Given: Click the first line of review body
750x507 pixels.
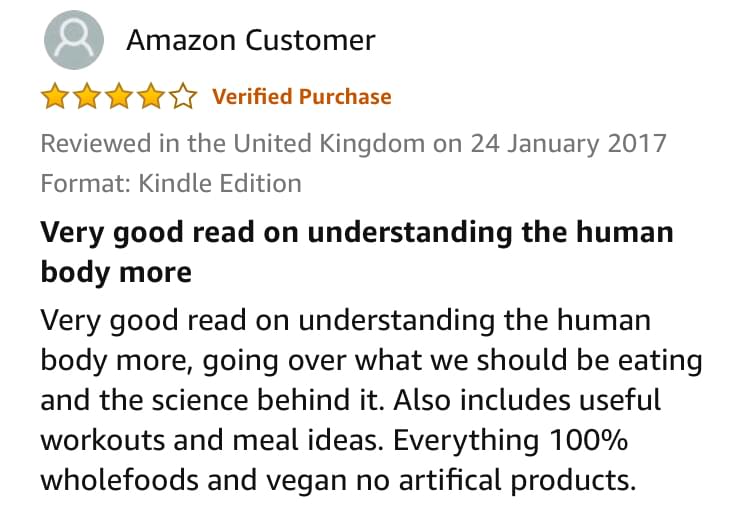Looking at the screenshot, I should [345, 321].
